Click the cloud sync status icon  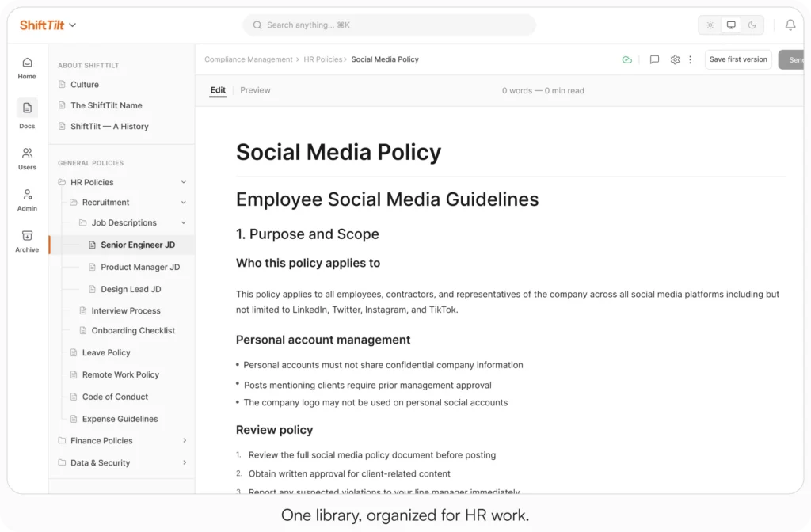[627, 59]
